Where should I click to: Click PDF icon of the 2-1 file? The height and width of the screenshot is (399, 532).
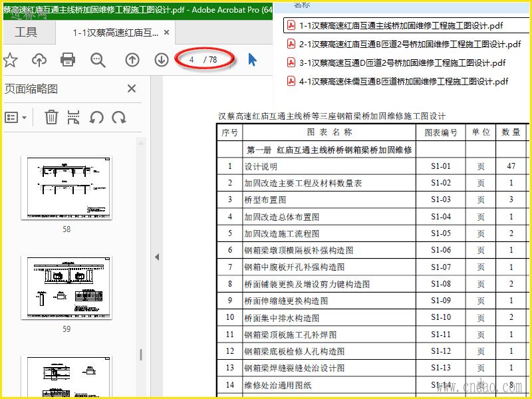(291, 45)
